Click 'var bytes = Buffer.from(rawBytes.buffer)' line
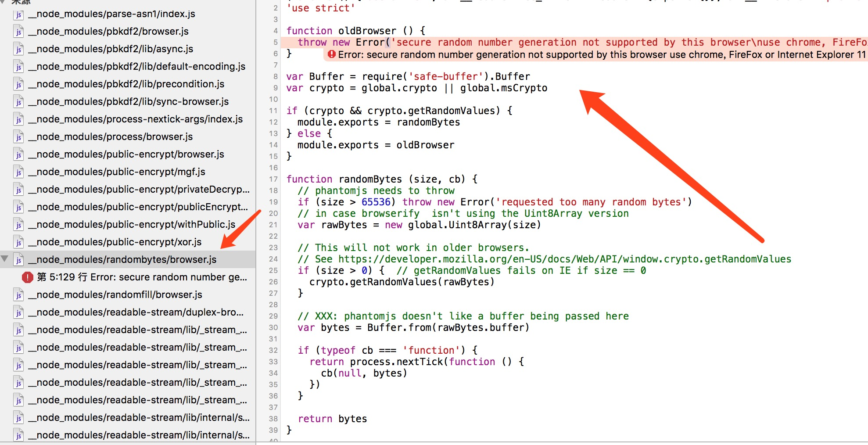The width and height of the screenshot is (868, 445). (413, 327)
